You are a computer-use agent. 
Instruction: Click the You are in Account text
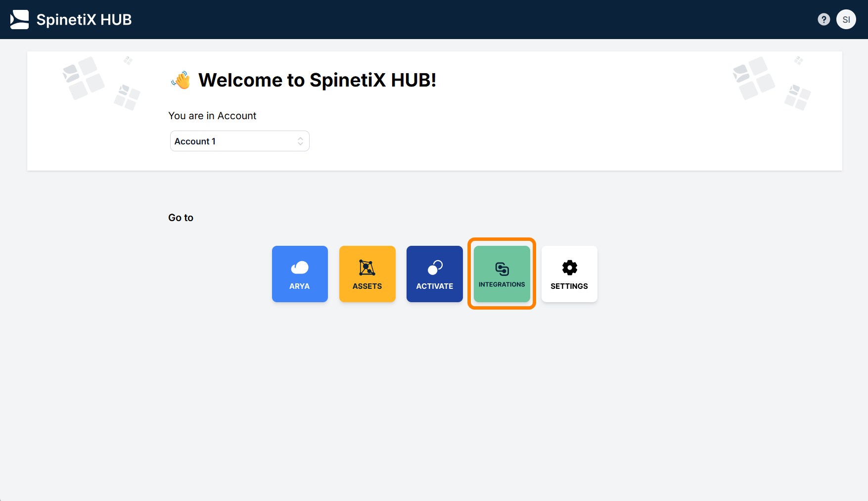(212, 116)
